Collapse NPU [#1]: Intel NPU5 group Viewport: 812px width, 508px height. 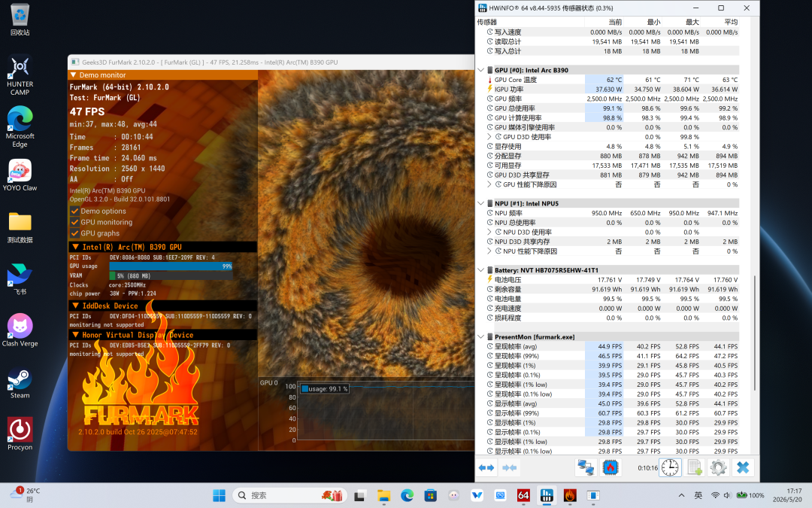(x=480, y=203)
